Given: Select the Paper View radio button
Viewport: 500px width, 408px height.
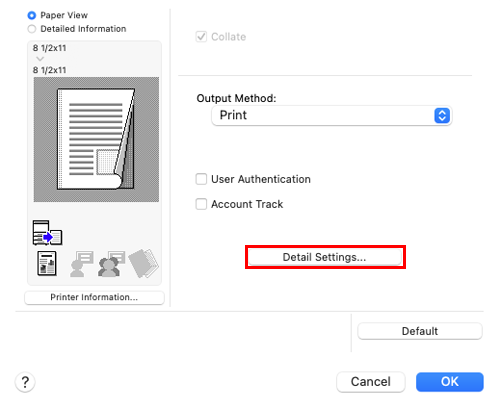Looking at the screenshot, I should [32, 15].
